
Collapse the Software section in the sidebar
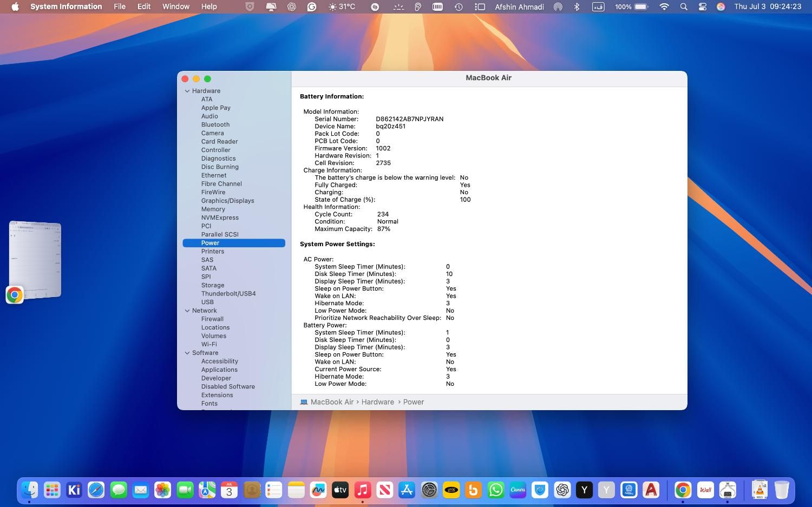[187, 353]
